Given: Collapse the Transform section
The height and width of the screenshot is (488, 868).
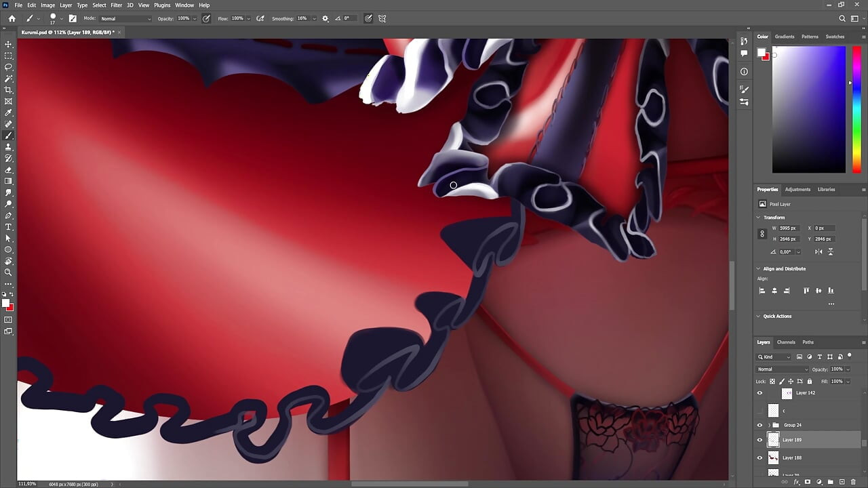Looking at the screenshot, I should [x=759, y=218].
